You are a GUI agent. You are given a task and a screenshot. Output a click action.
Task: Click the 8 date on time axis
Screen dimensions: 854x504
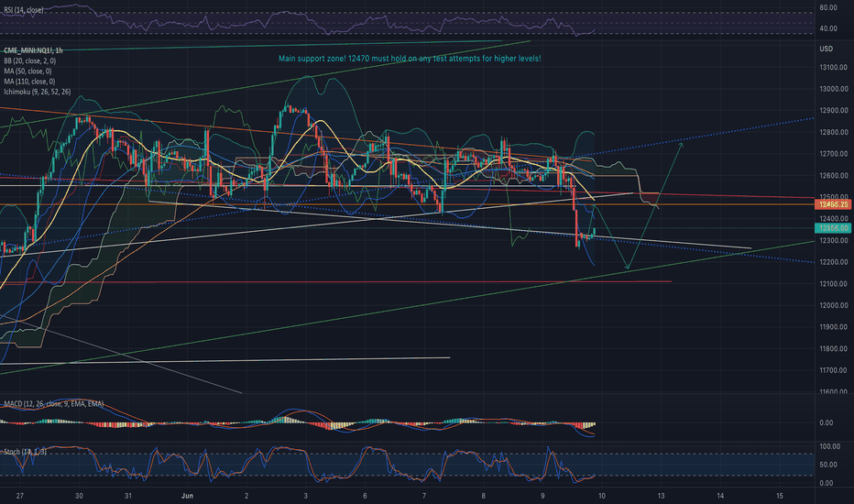coord(484,496)
